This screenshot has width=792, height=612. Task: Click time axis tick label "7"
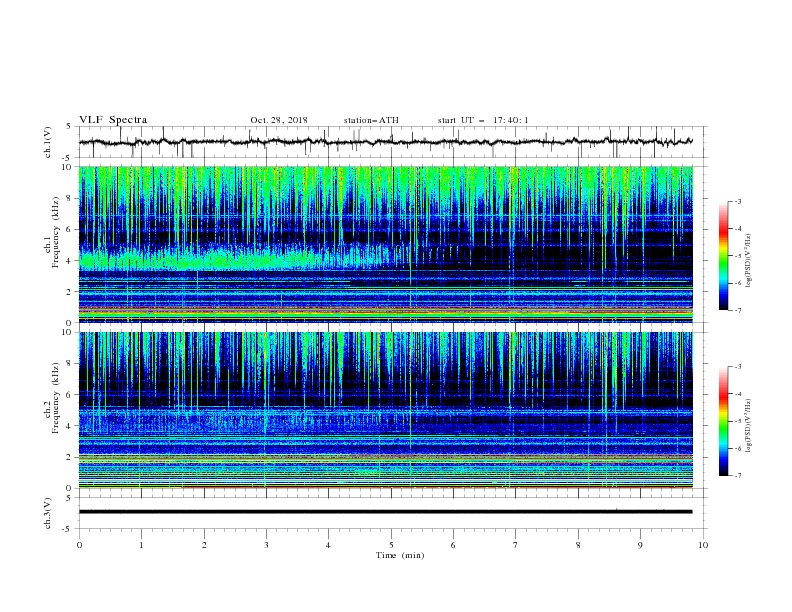[516, 545]
